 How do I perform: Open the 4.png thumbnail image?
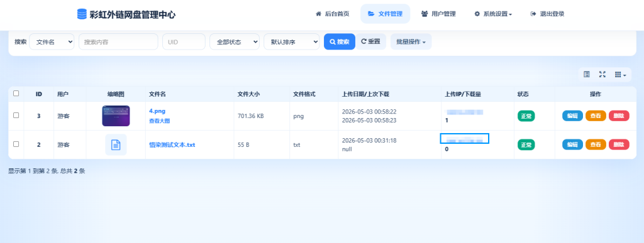[116, 116]
